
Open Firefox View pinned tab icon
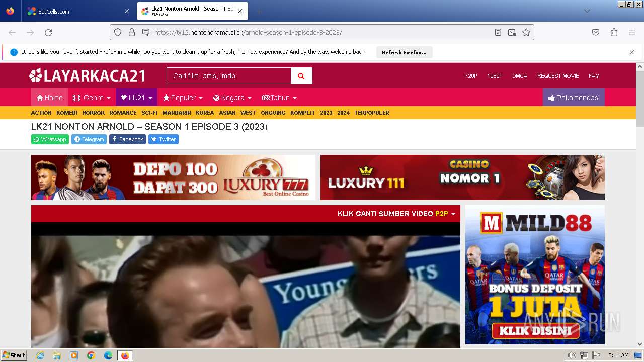[x=10, y=11]
